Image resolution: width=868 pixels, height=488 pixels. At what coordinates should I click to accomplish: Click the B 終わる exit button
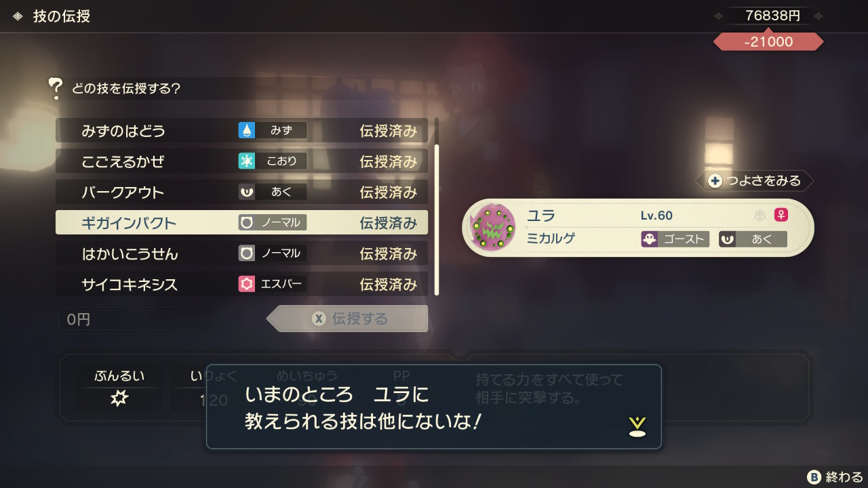pos(835,476)
